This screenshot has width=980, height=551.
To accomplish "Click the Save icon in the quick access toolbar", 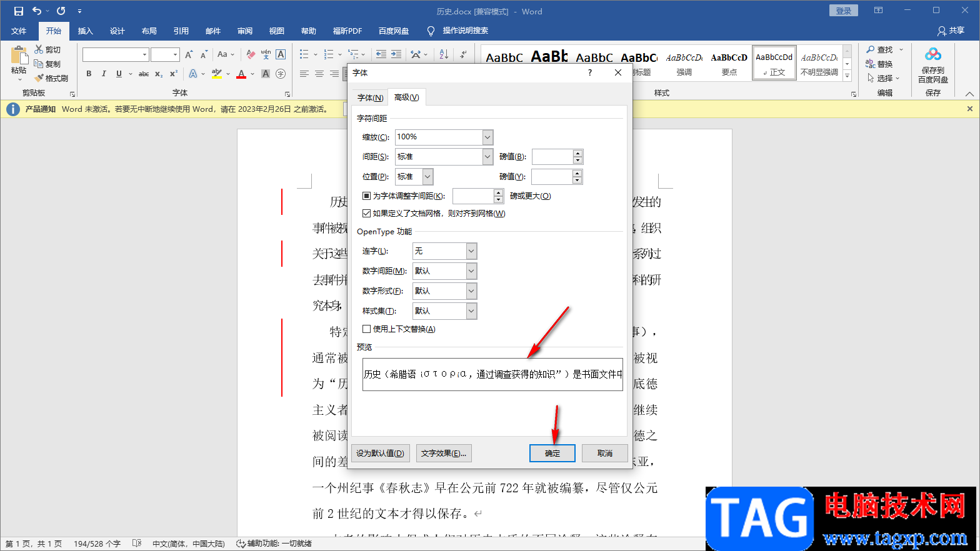I will [x=18, y=11].
